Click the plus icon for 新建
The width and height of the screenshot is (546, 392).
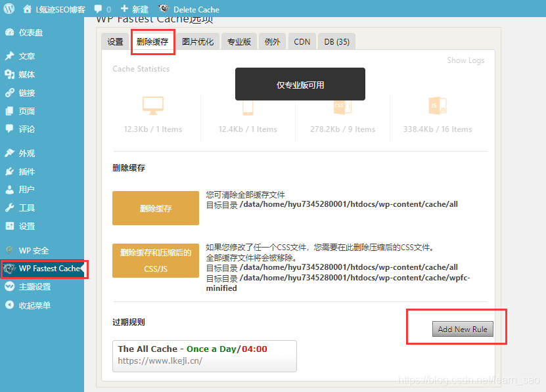(124, 9)
